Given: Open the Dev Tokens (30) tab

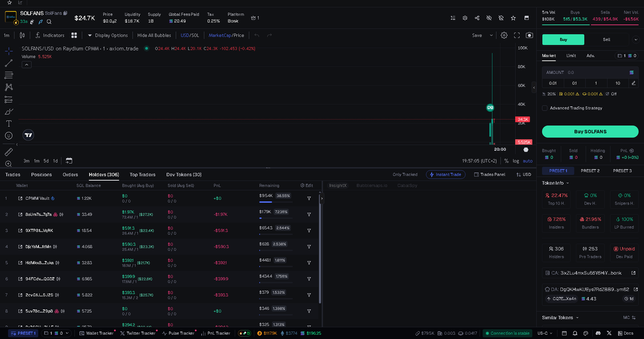Looking at the screenshot, I should (x=184, y=175).
